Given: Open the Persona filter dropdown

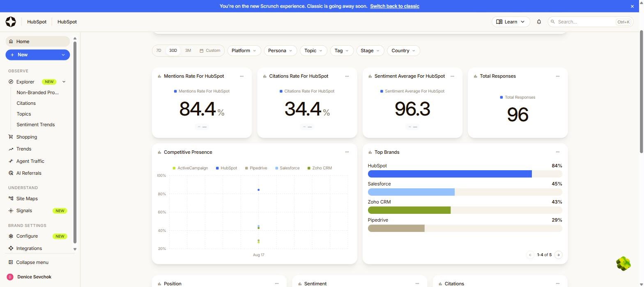Looking at the screenshot, I should 280,51.
